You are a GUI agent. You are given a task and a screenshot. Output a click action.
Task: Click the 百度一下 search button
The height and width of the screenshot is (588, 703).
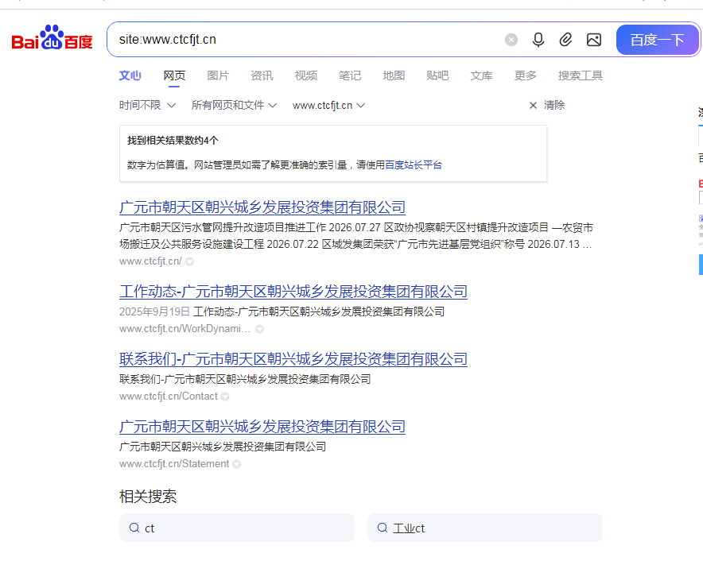[x=657, y=40]
